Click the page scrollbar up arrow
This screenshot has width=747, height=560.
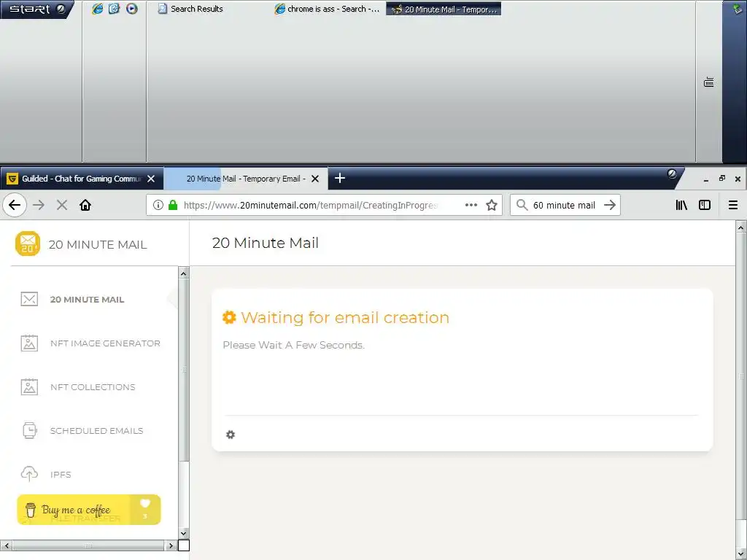tap(741, 227)
